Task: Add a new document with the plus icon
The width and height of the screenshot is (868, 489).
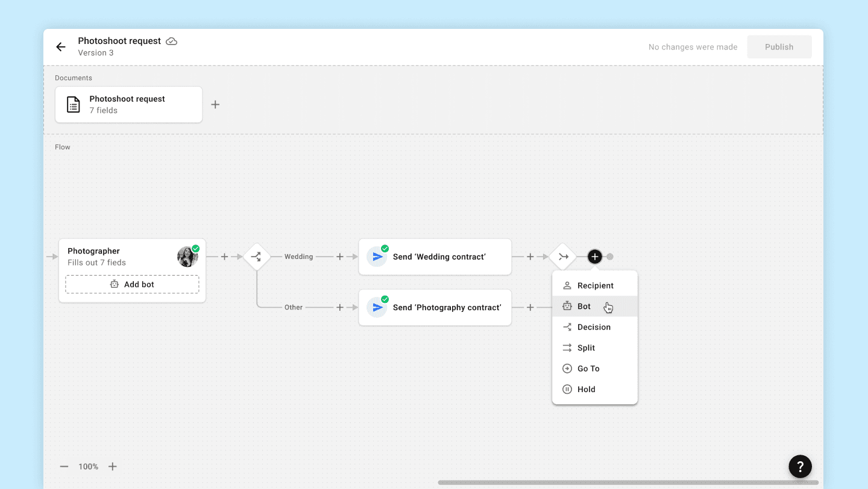Action: click(x=215, y=105)
